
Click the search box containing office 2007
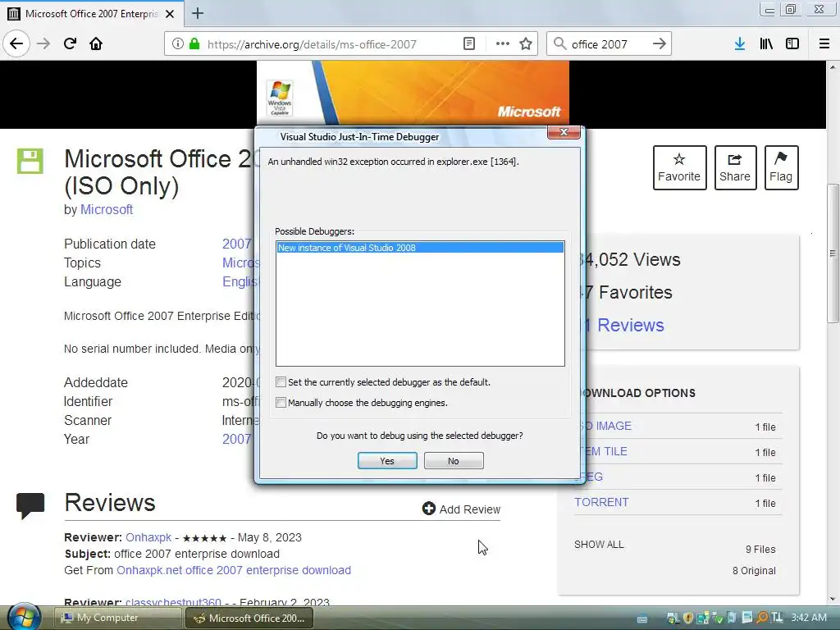pos(609,44)
